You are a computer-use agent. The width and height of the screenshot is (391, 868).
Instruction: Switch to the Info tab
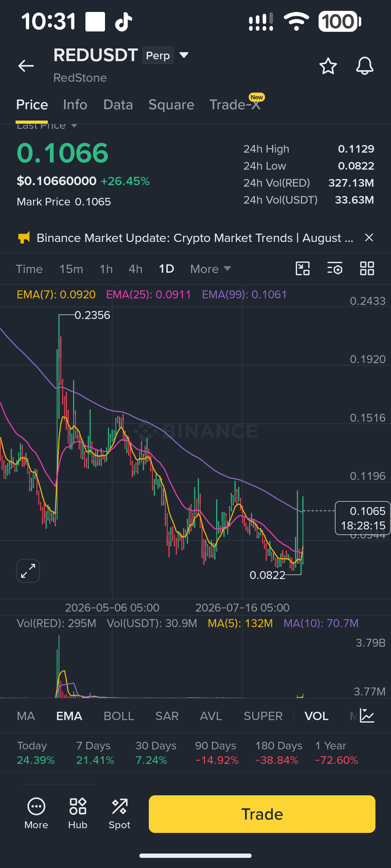tap(75, 105)
